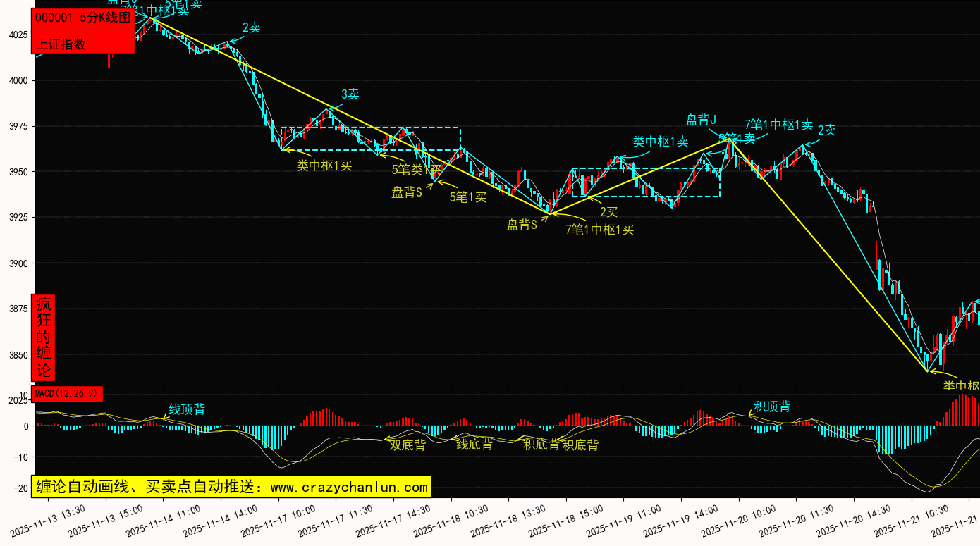The height and width of the screenshot is (546, 980).
Task: Click the 7笔1中枢1卖 sell annotation
Action: [778, 125]
